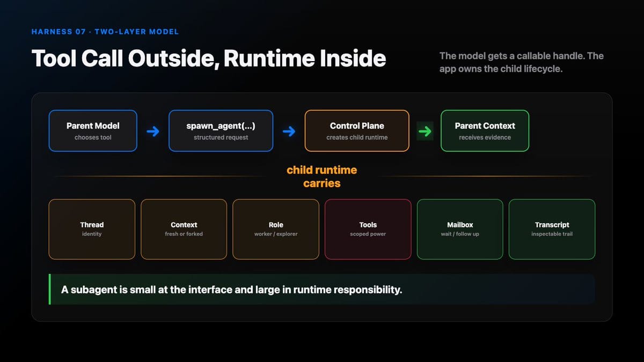Click the 'child runtime carries' orange label

click(x=321, y=176)
